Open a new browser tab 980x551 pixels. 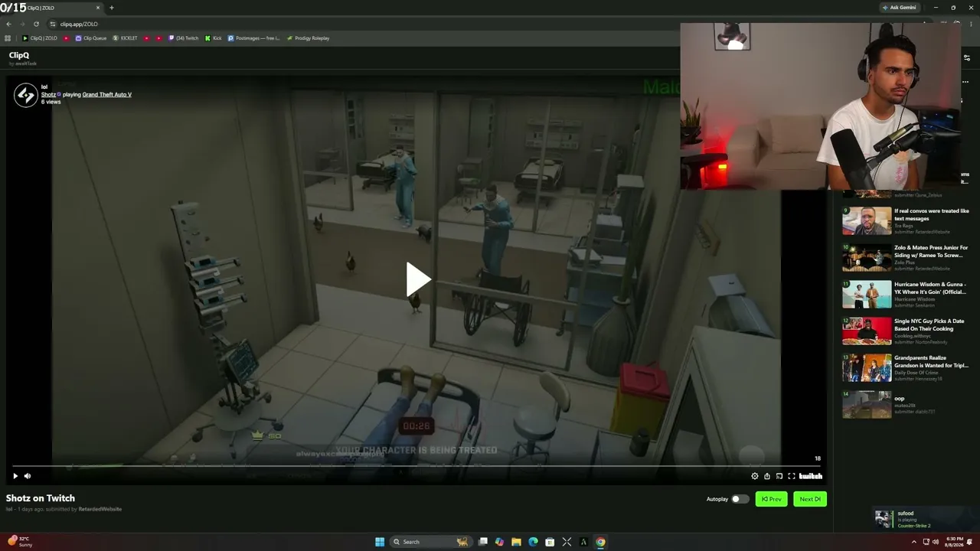112,8
